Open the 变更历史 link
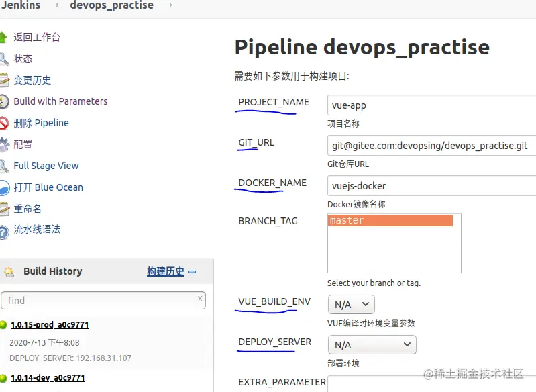 32,80
